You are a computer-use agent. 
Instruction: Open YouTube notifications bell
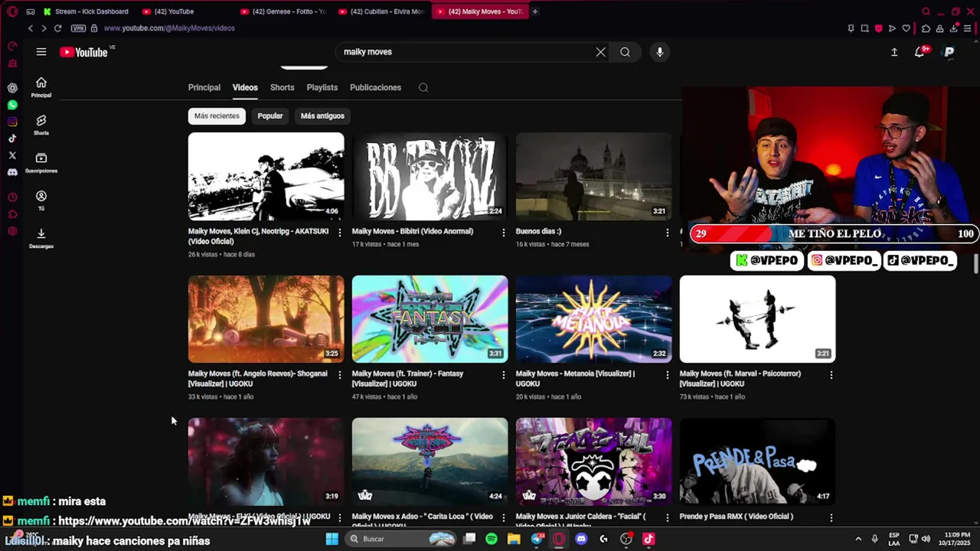tap(920, 52)
